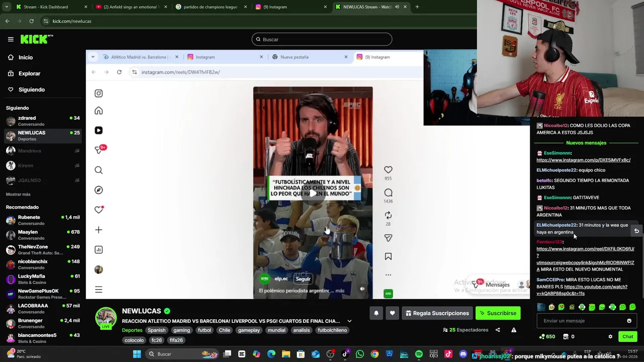Click the green Chat send button
The height and width of the screenshot is (362, 644).
[x=627, y=337]
